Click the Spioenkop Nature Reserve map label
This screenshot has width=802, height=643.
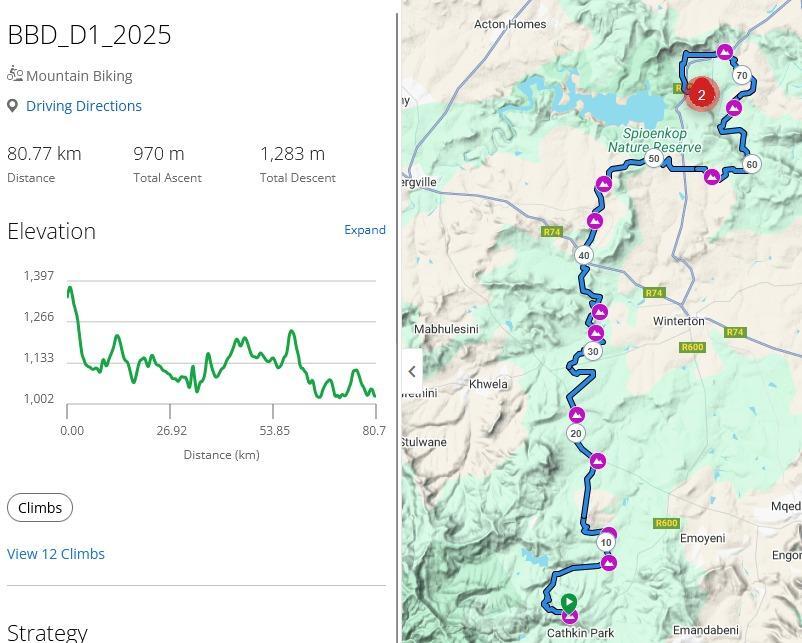click(655, 140)
